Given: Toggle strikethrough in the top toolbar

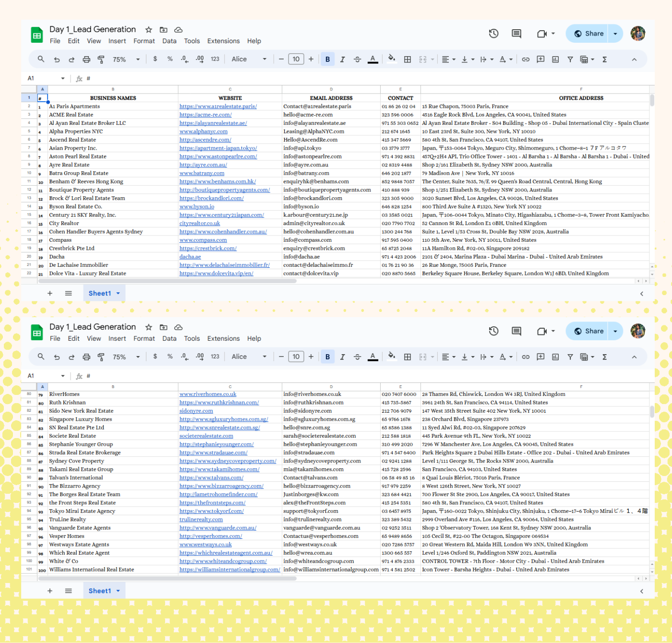Looking at the screenshot, I should pyautogui.click(x=357, y=60).
